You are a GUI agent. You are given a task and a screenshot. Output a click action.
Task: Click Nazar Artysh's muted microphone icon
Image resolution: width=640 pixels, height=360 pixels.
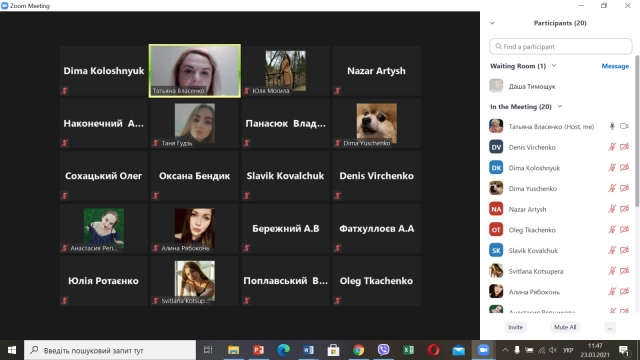click(612, 209)
